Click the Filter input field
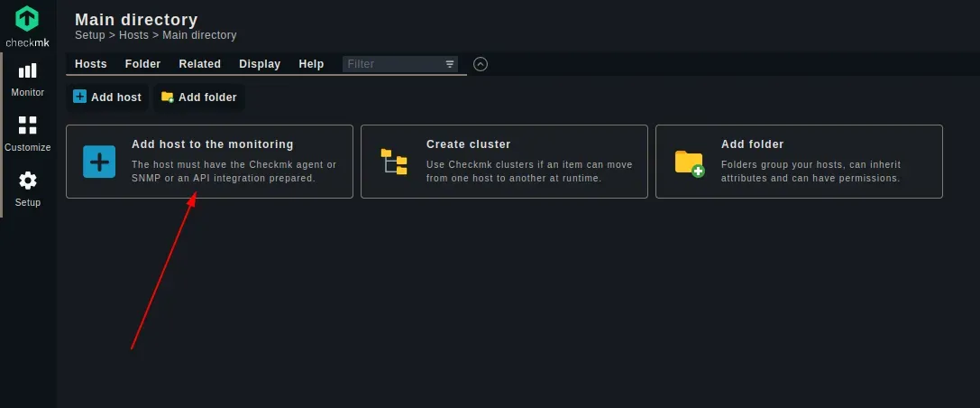 400,64
